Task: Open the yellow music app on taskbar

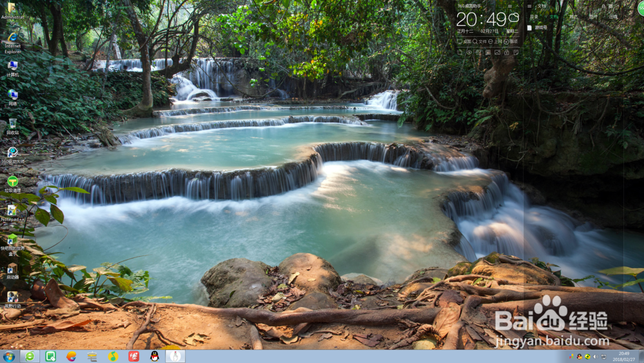Action: pyautogui.click(x=113, y=357)
